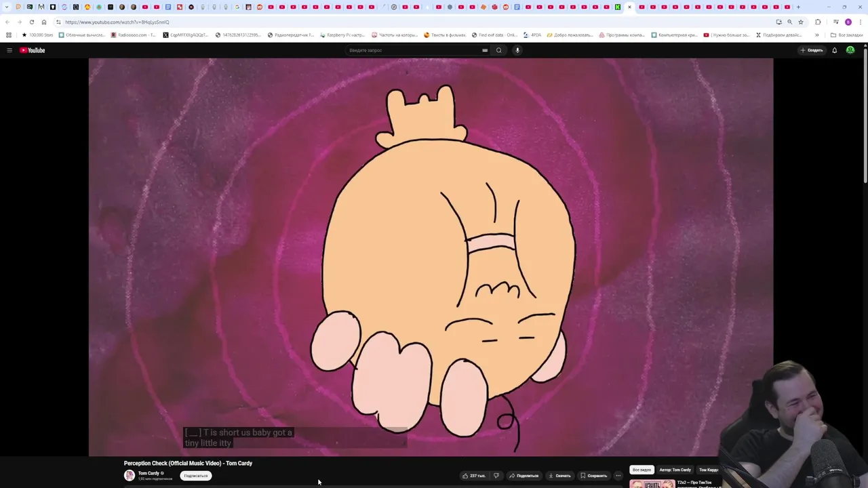Go back with the browser back arrow

click(7, 22)
